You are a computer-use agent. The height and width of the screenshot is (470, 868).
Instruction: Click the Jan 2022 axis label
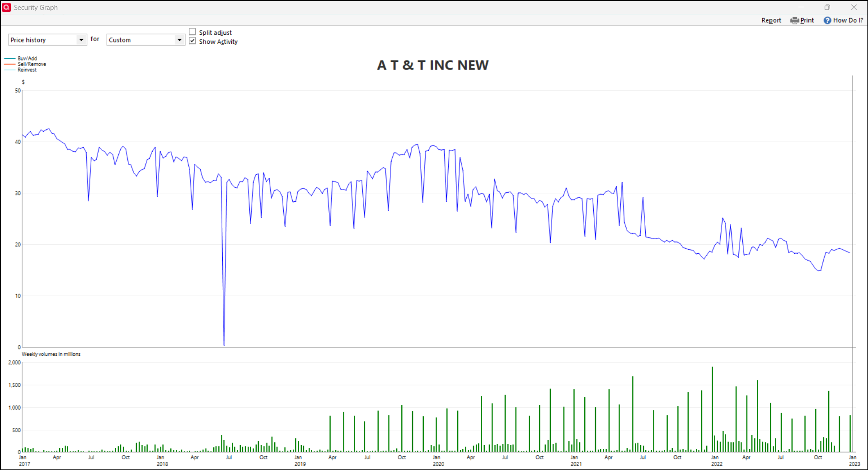point(716,461)
